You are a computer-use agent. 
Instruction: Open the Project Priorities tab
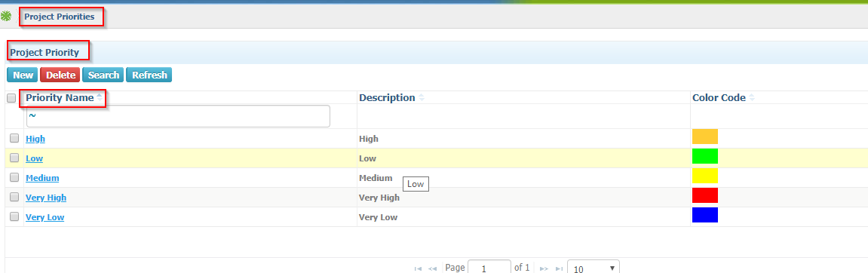(60, 17)
